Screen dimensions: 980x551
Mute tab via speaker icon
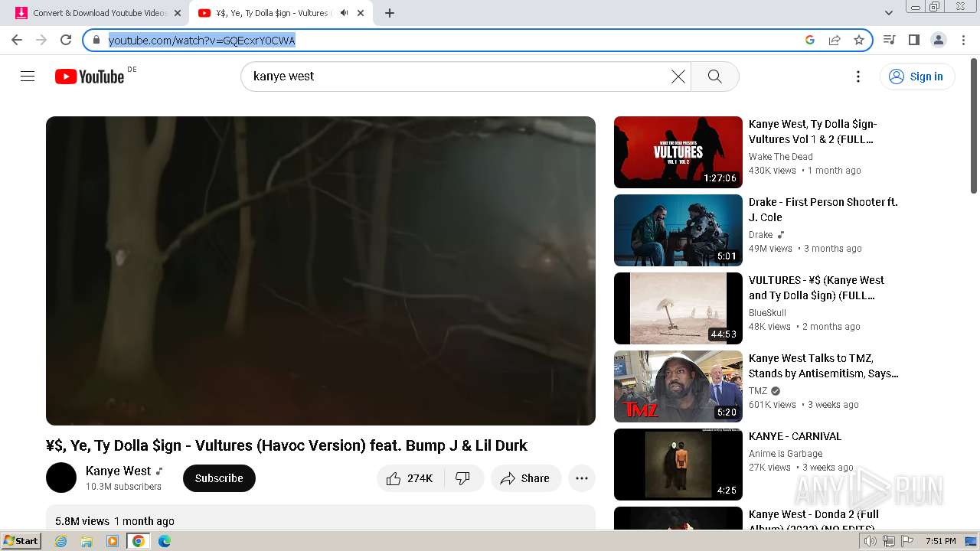pos(344,13)
